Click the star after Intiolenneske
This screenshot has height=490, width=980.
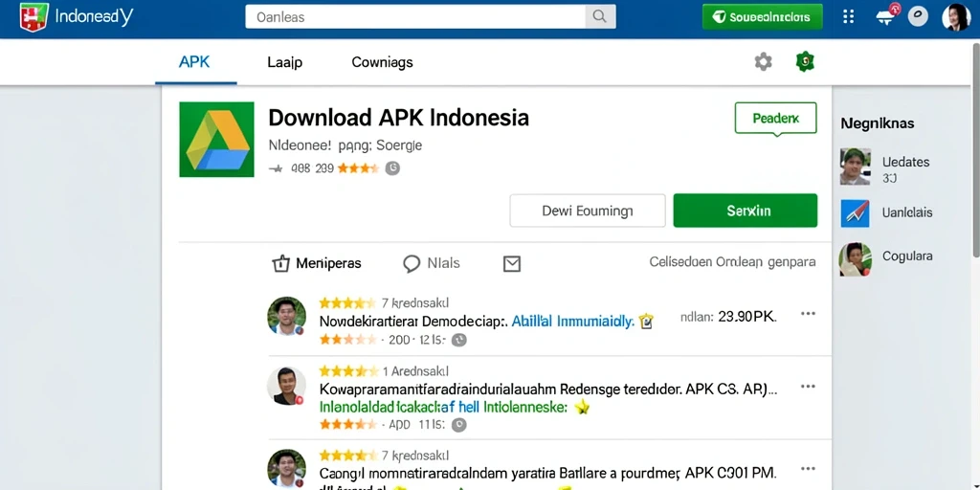(x=582, y=408)
